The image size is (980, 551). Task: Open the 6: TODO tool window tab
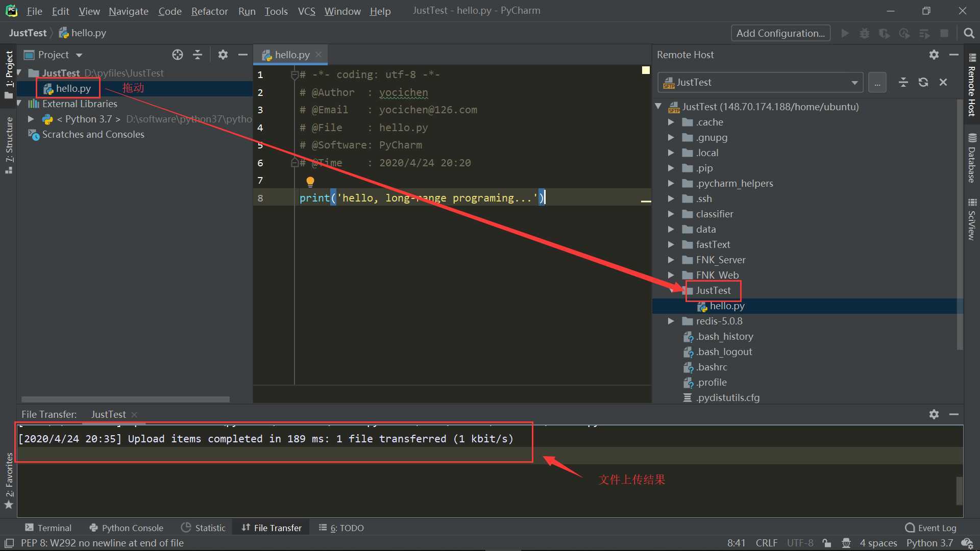pyautogui.click(x=341, y=528)
